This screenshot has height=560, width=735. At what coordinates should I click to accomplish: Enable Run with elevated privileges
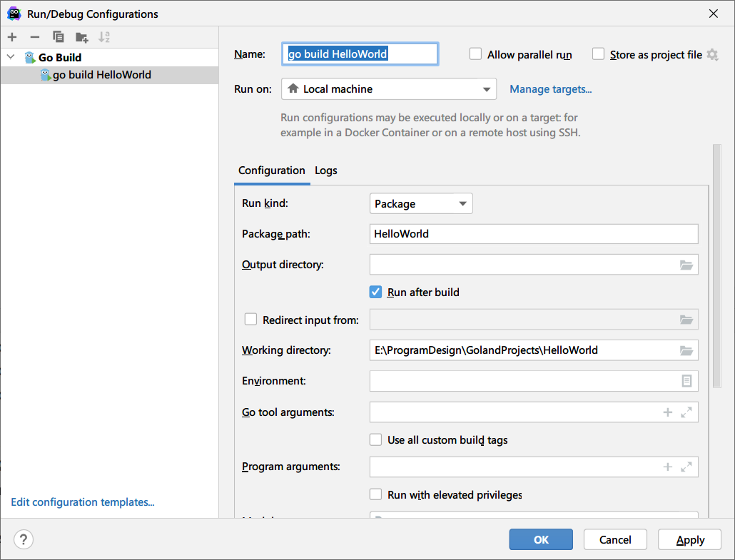pyautogui.click(x=376, y=494)
